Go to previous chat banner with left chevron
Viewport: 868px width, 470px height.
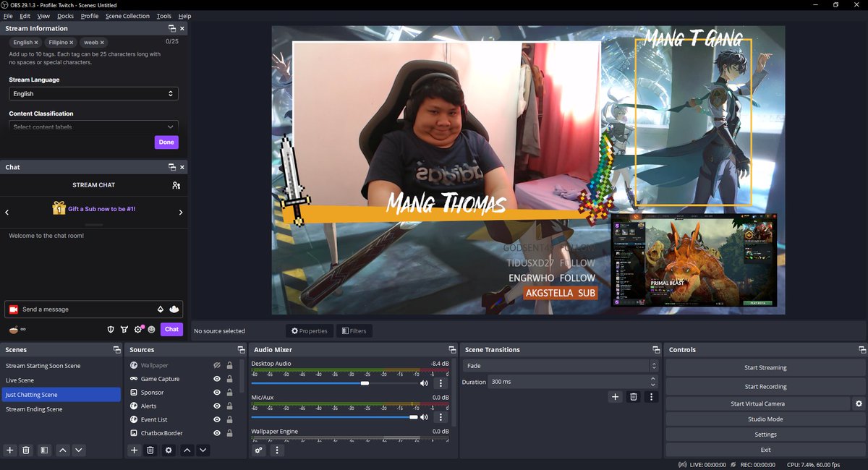(x=7, y=213)
